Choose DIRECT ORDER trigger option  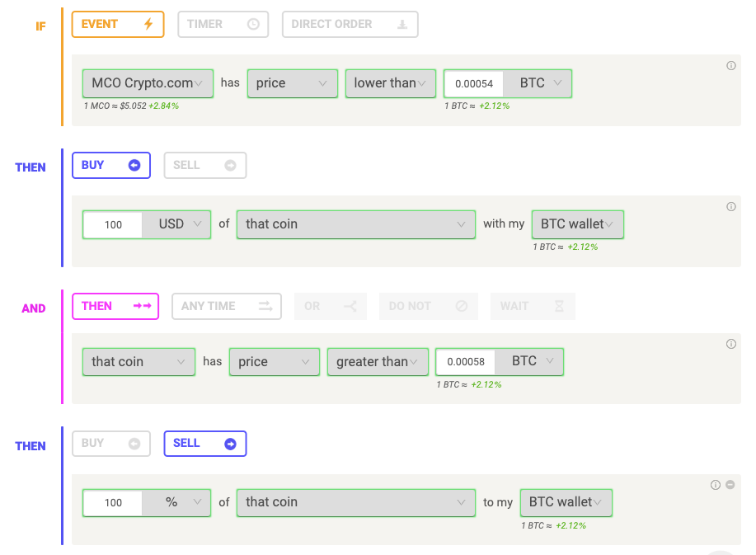click(350, 24)
